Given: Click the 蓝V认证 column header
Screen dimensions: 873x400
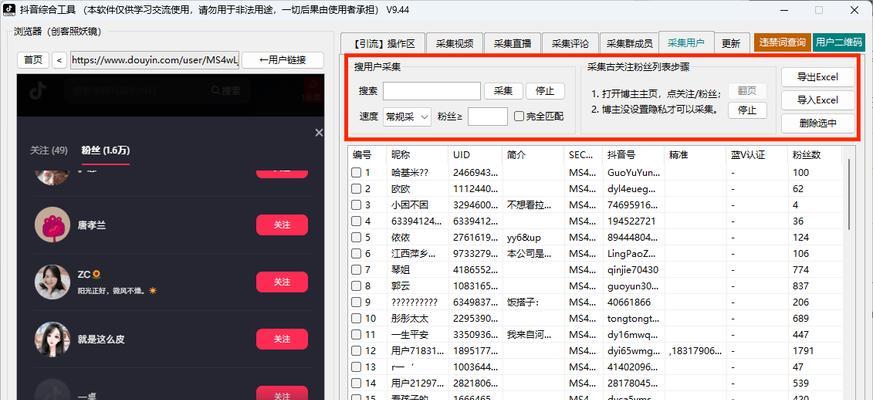Looking at the screenshot, I should [756, 155].
